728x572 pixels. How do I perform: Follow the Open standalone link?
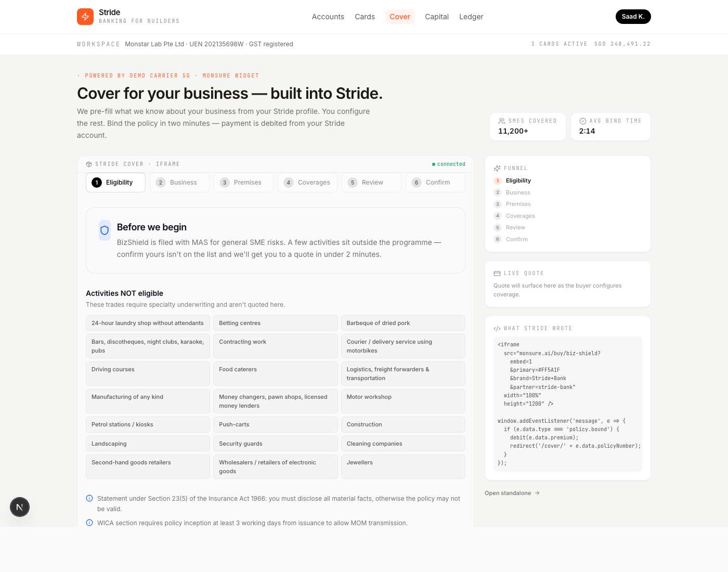pyautogui.click(x=512, y=493)
